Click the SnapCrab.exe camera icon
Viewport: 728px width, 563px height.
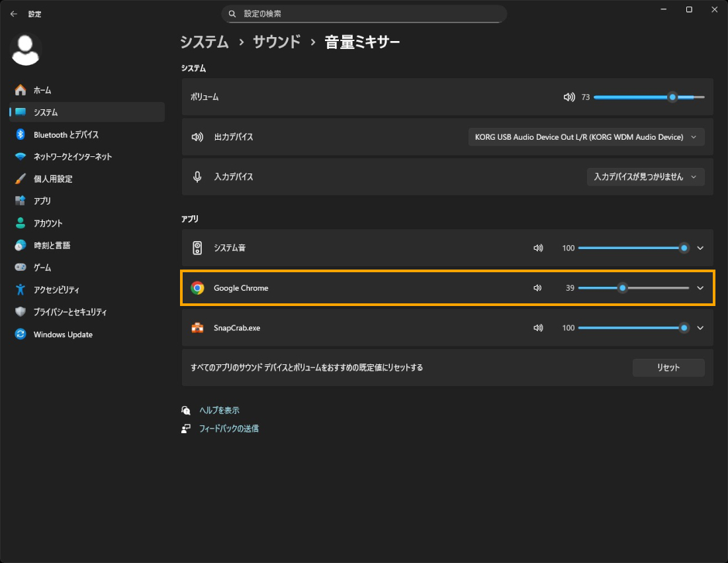[x=197, y=328]
